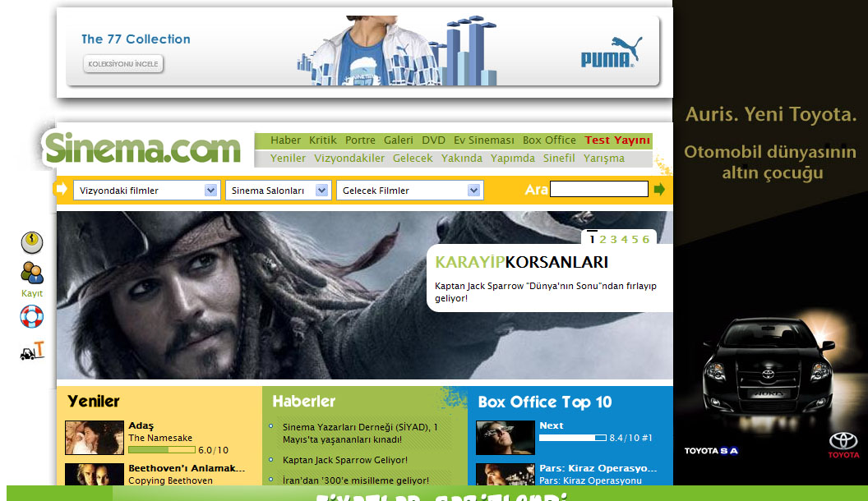Click the green search arrow button
Image resolution: width=868 pixels, height=501 pixels.
tap(658, 190)
